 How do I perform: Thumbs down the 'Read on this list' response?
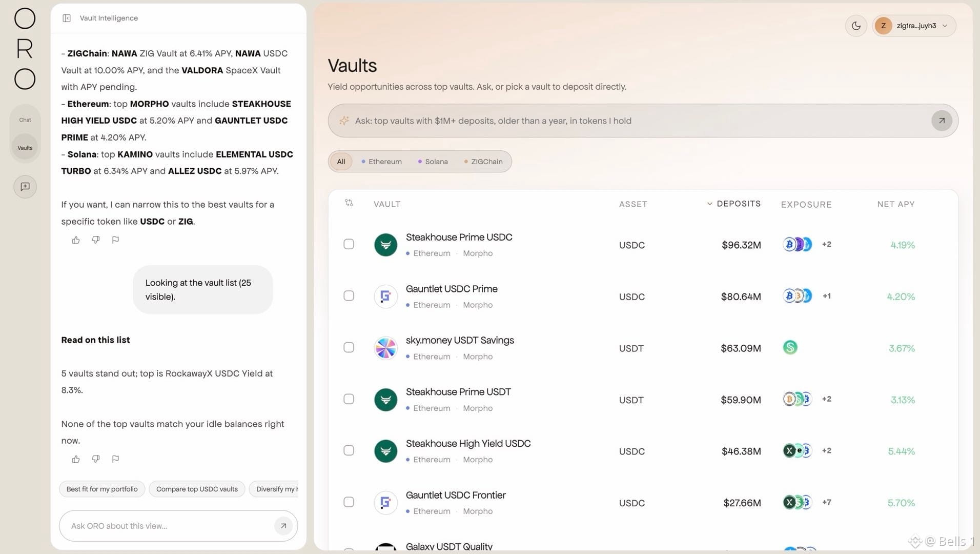tap(96, 459)
